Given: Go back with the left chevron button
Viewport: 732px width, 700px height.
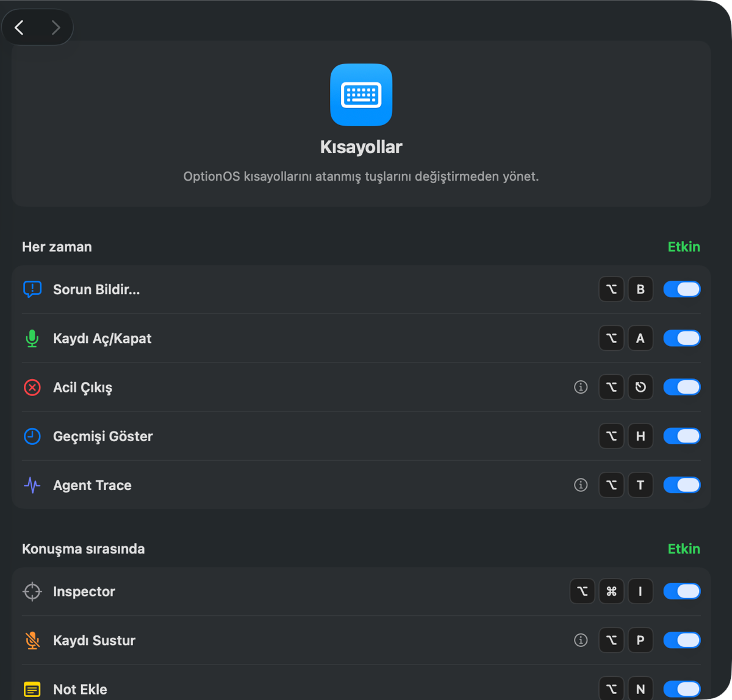Looking at the screenshot, I should pos(20,27).
